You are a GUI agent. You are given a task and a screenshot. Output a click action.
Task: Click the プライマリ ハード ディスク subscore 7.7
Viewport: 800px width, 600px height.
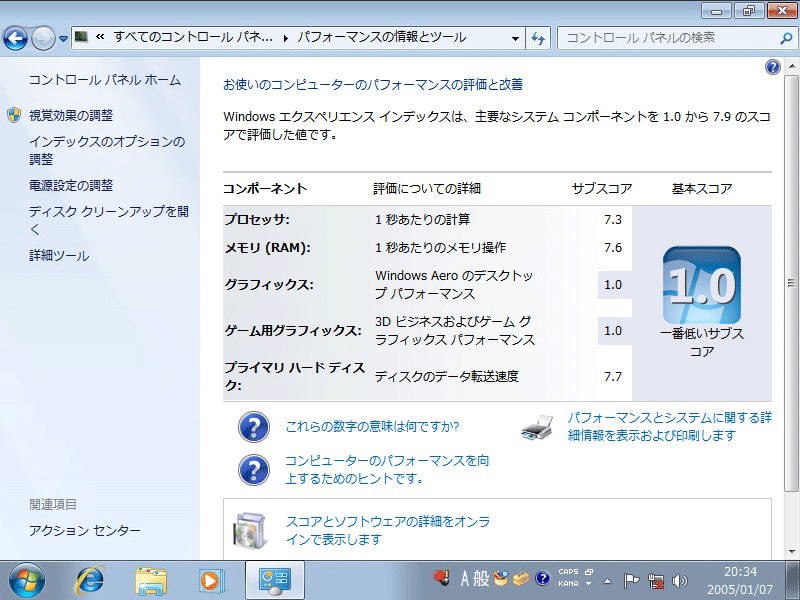613,377
